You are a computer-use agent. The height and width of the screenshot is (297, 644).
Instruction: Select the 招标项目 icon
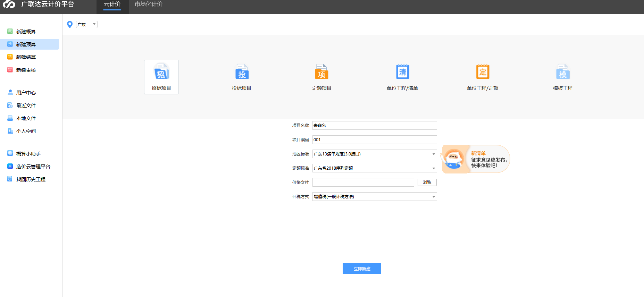pos(161,71)
